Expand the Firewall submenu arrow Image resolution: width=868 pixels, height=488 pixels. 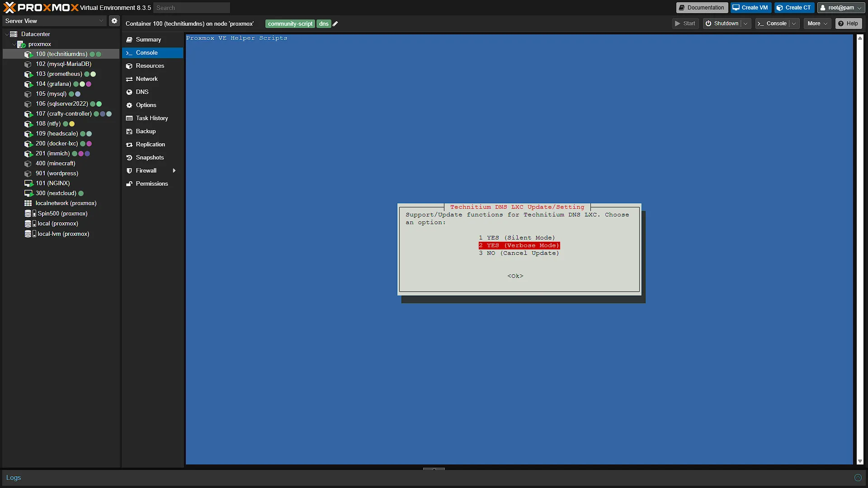[x=174, y=171]
